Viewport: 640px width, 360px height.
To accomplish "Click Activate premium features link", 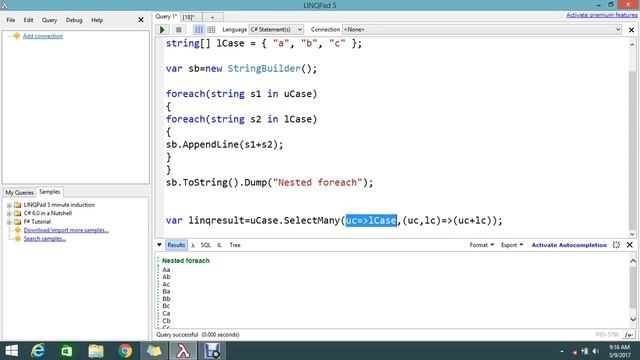I will pyautogui.click(x=602, y=15).
